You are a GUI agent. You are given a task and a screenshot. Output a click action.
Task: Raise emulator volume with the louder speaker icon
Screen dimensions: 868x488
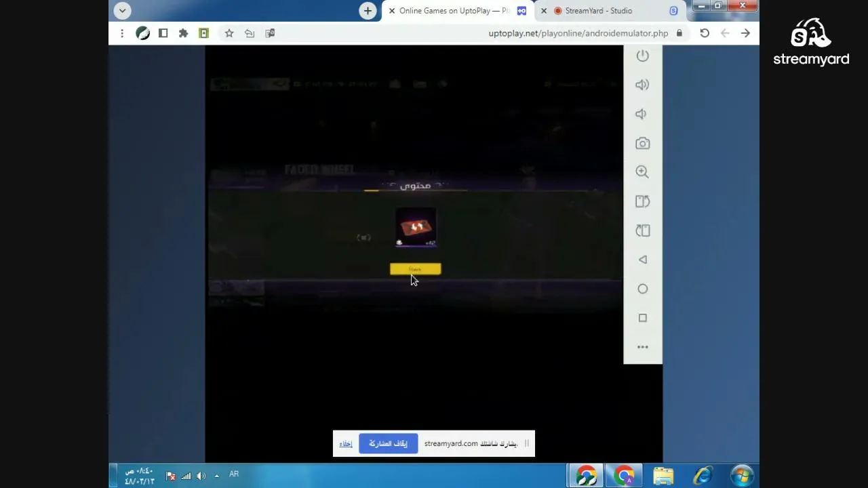tap(642, 85)
